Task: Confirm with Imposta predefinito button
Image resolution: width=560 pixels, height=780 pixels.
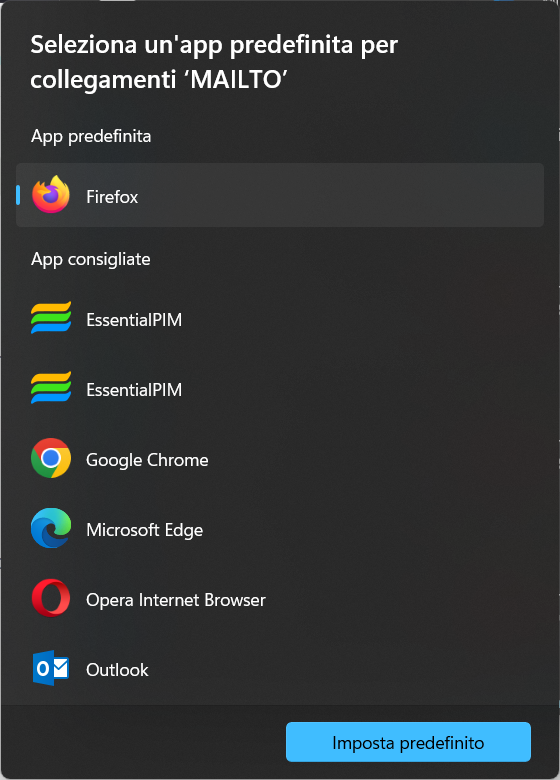Action: pyautogui.click(x=408, y=742)
